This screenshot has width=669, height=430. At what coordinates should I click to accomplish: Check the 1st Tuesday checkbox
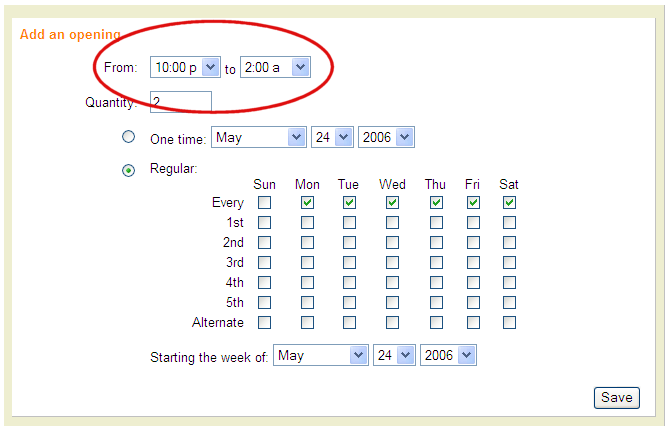click(349, 223)
